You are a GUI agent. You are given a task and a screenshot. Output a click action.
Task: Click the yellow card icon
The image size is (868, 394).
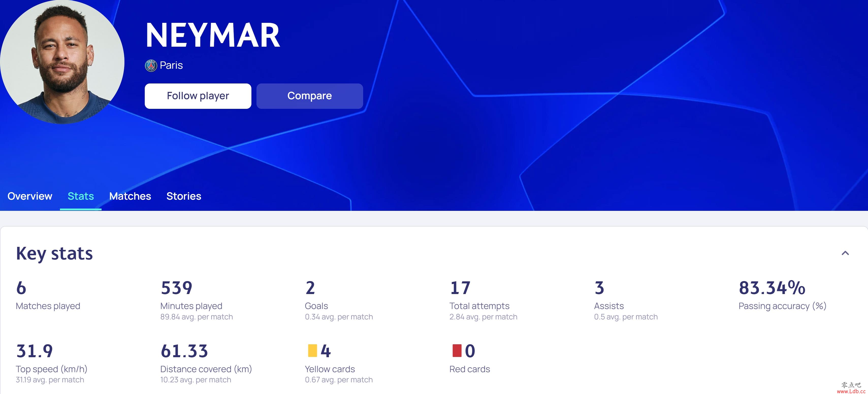tap(312, 351)
